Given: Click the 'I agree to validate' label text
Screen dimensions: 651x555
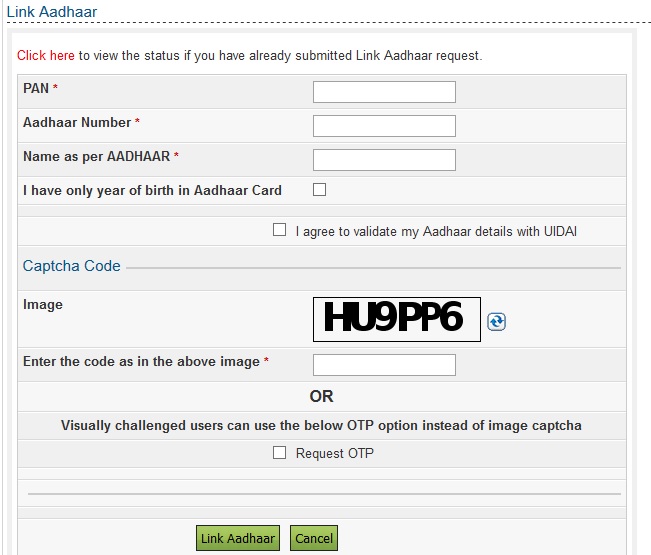Looking at the screenshot, I should point(436,231).
